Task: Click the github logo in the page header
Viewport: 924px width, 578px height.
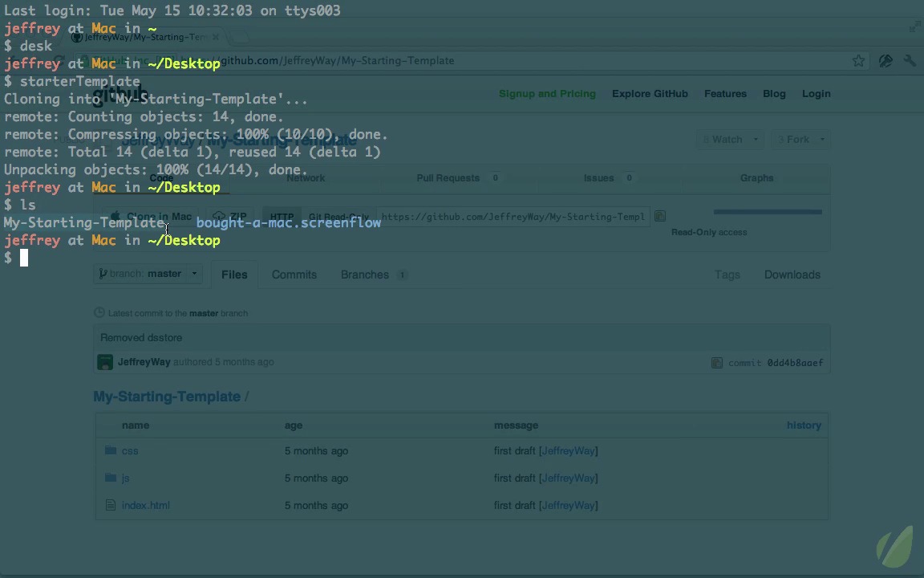Action: click(x=121, y=93)
